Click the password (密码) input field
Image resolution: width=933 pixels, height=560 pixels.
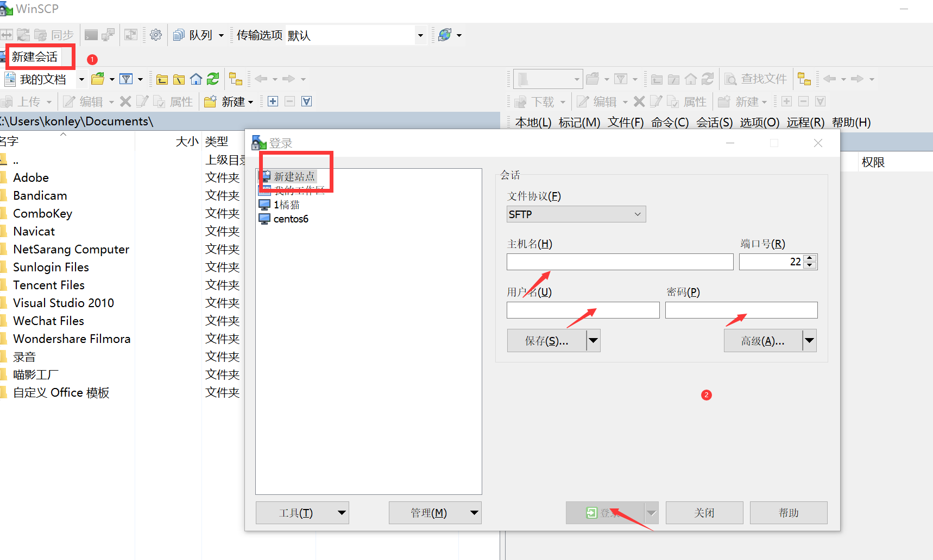741,310
